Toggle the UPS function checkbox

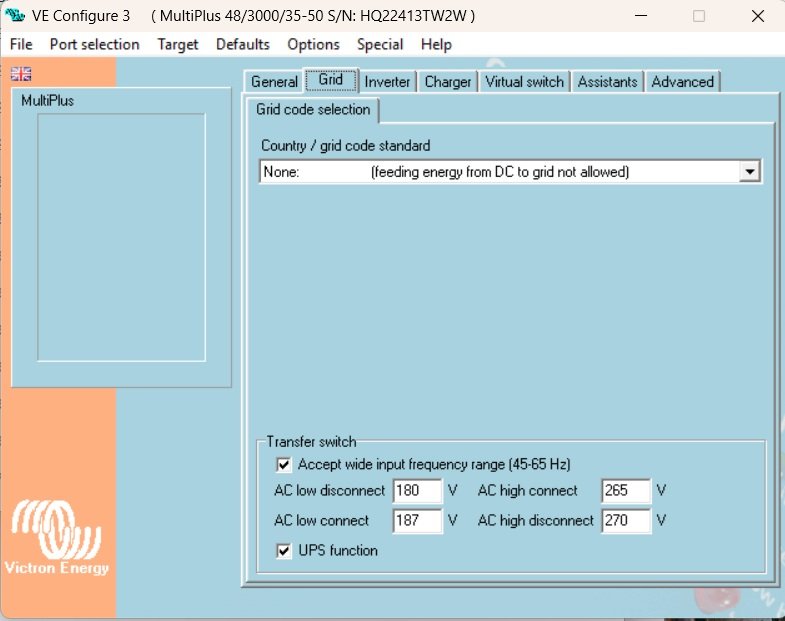click(283, 551)
